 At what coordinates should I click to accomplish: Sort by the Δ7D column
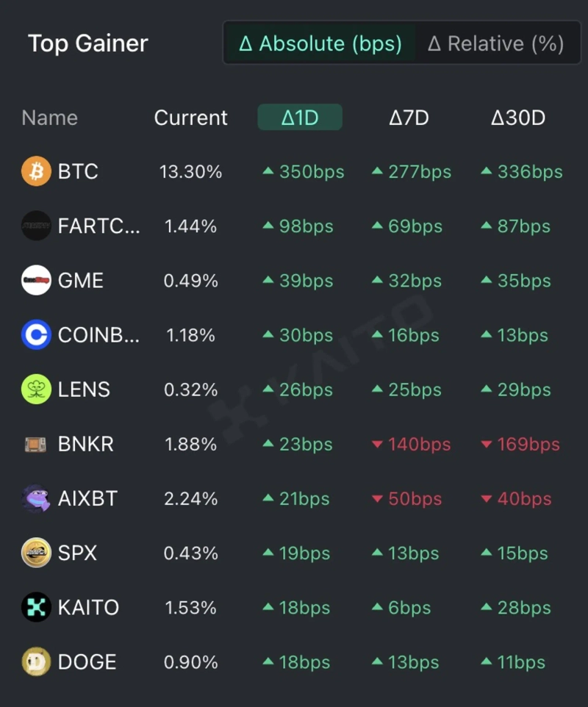pyautogui.click(x=409, y=118)
